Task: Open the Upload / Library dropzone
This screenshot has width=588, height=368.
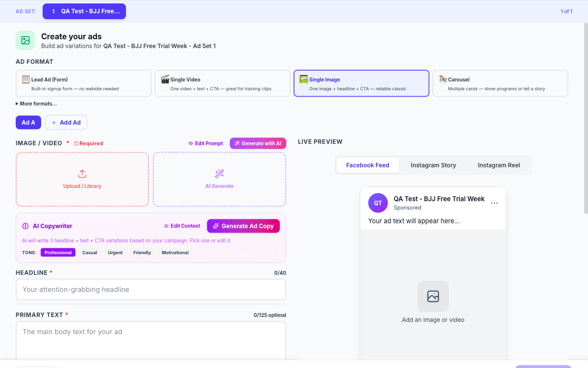Action: coord(82,179)
